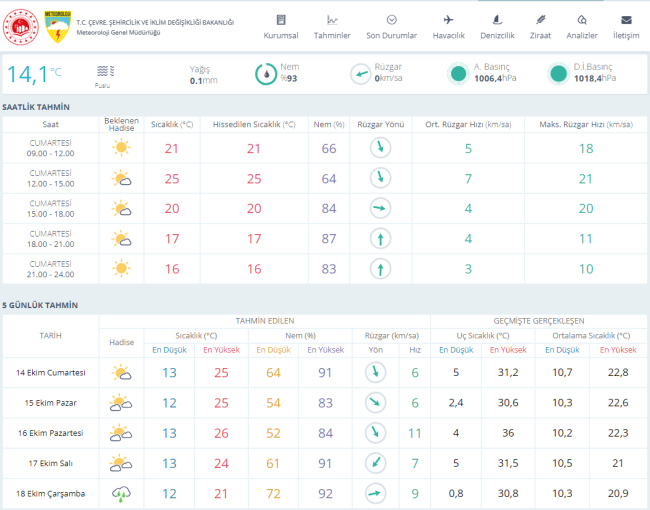The image size is (650, 510).
Task: Click wind arrow for 17 Ekim Salı
Action: (x=376, y=463)
